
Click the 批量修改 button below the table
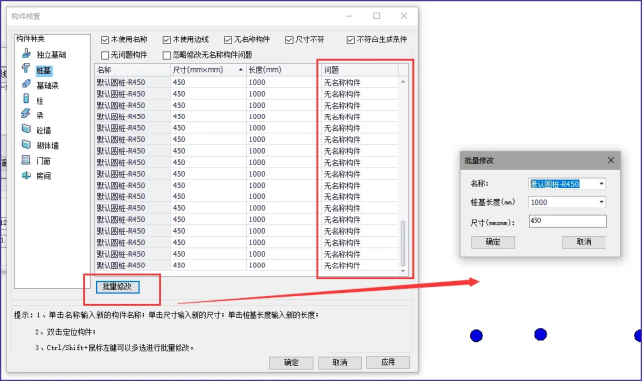click(x=118, y=287)
